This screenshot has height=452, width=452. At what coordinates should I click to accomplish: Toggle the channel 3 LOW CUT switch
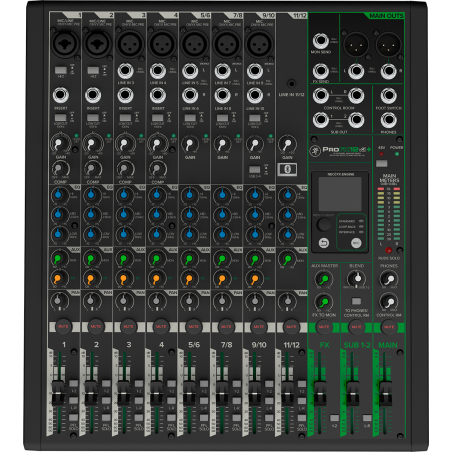point(125,117)
